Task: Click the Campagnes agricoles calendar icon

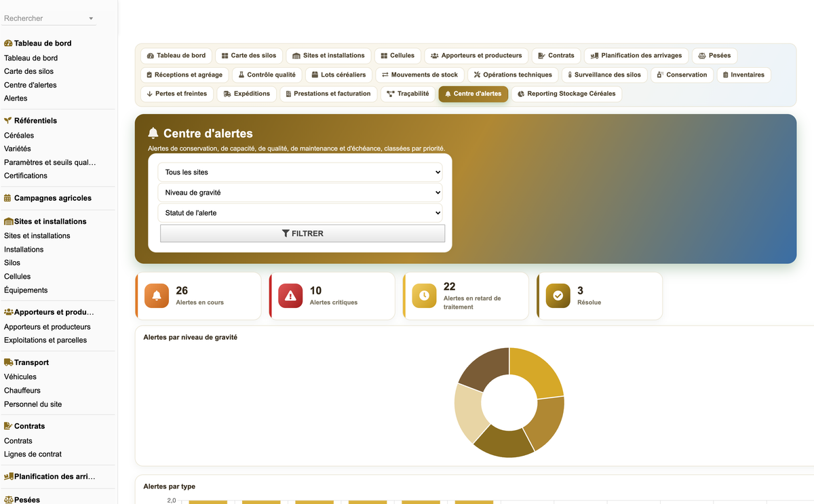Action: (x=8, y=198)
